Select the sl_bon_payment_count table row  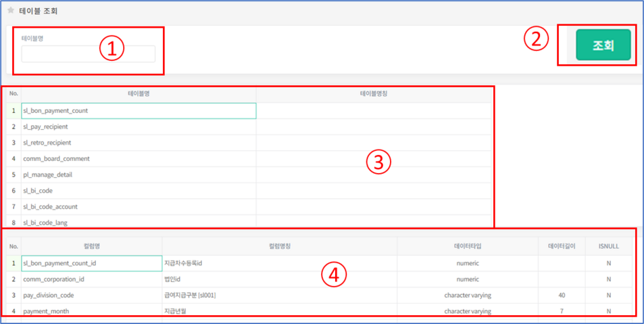point(55,110)
